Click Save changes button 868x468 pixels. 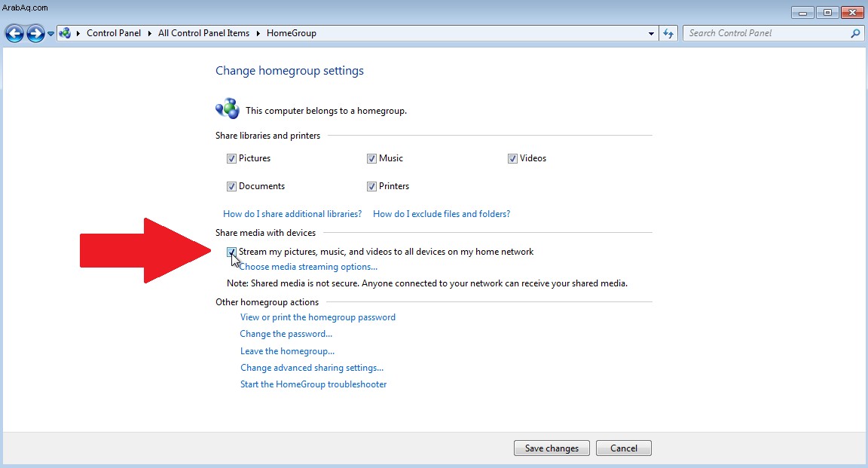click(x=552, y=448)
